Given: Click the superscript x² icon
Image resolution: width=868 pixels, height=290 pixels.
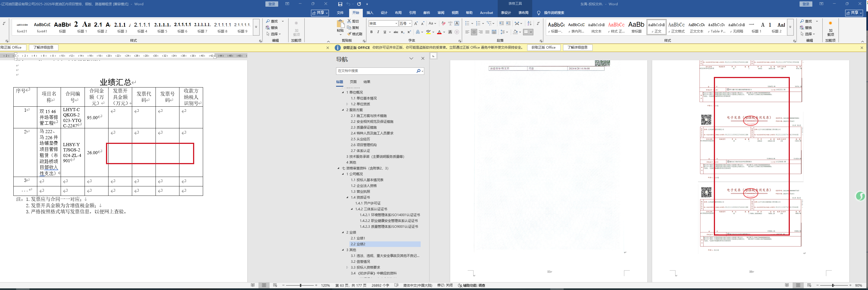Looking at the screenshot, I should tap(409, 32).
